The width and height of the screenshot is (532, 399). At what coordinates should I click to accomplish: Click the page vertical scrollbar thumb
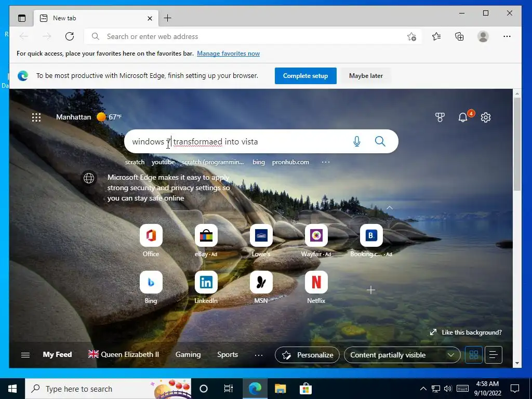pyautogui.click(x=517, y=144)
